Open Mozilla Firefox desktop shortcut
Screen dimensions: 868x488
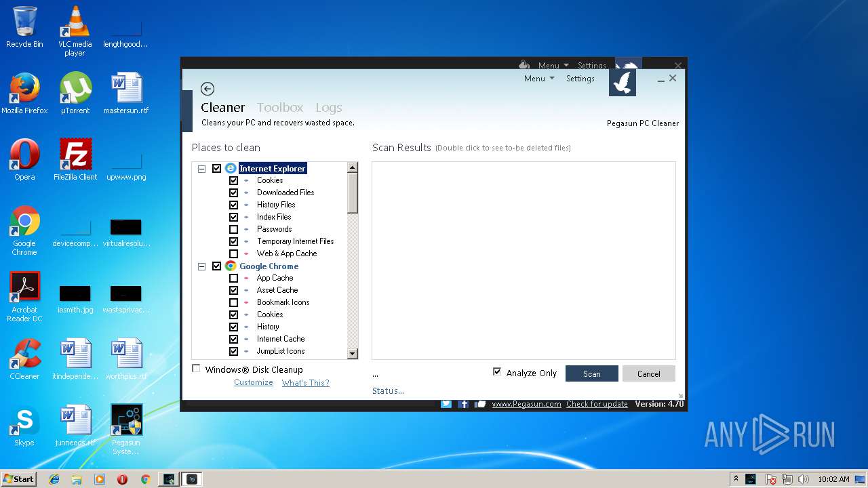[x=24, y=94]
